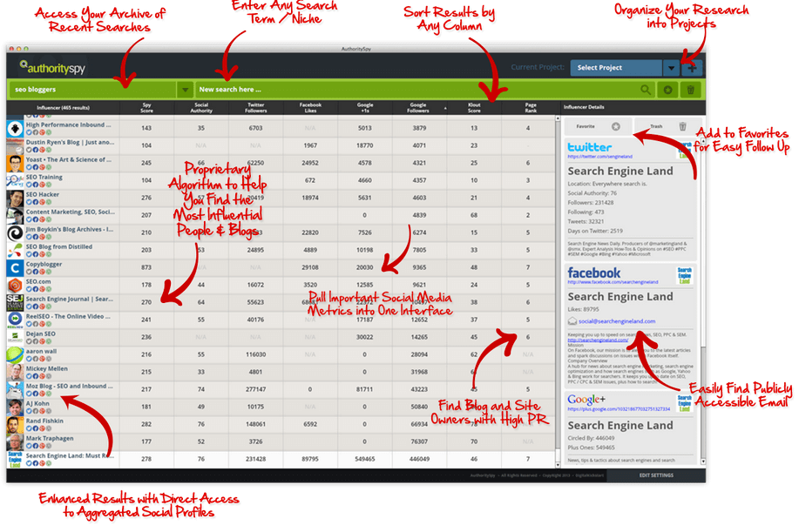Screen dimensions: 799x532
Task: Expand the recent searches dropdown arrow
Action: 185,90
